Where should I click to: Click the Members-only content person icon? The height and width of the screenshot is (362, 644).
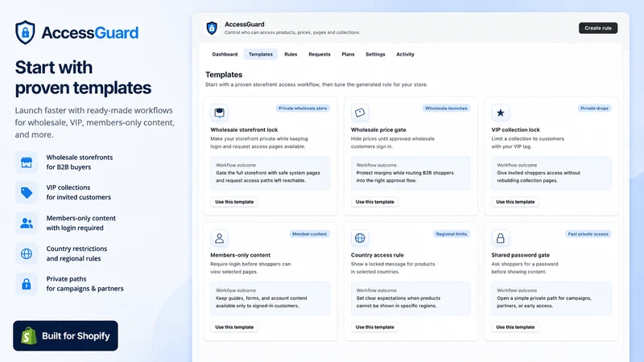tap(219, 238)
